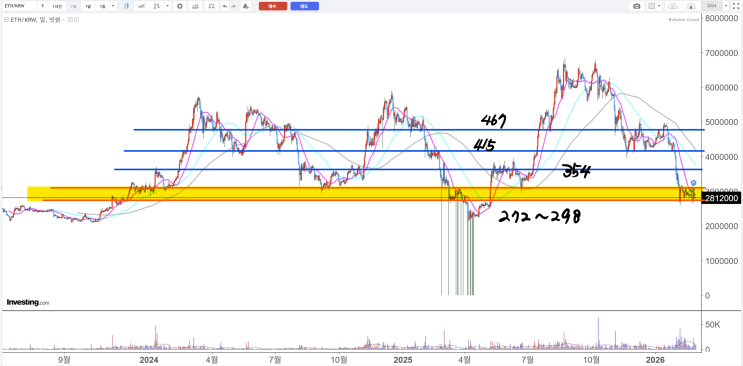The image size is (743, 366).
Task: Open the timeframe dropdown arrow
Action: tap(113, 6)
